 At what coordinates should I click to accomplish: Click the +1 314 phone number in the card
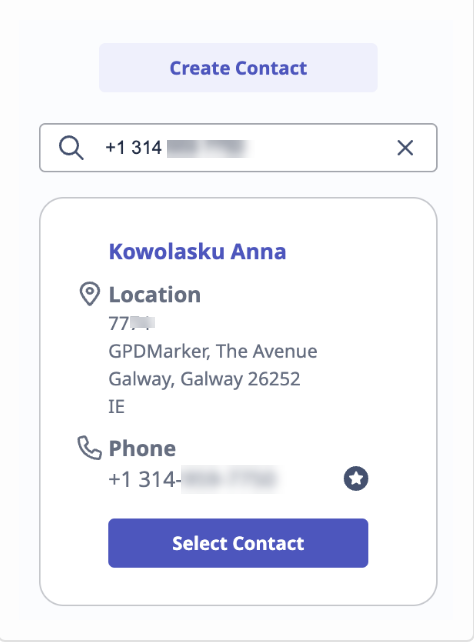tap(195, 479)
